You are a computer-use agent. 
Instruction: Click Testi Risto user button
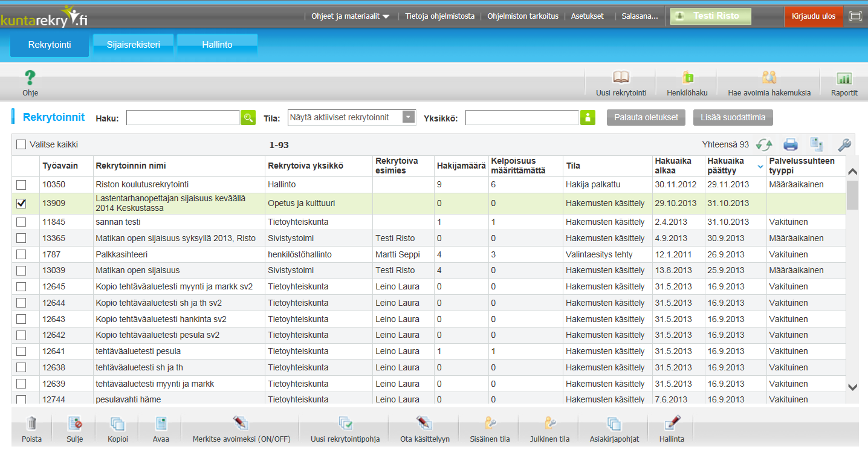(x=711, y=16)
